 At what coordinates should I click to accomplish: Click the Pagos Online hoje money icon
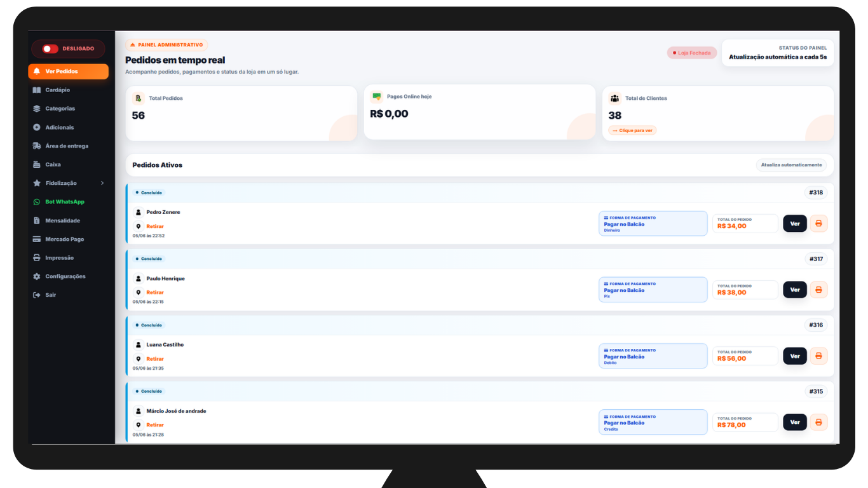coord(377,97)
